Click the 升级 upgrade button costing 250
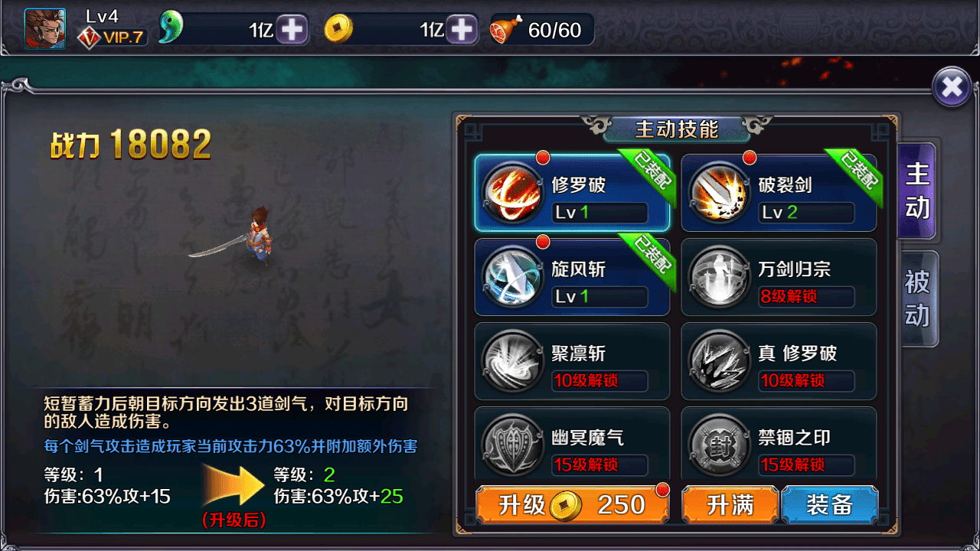The width and height of the screenshot is (980, 551). click(x=572, y=504)
